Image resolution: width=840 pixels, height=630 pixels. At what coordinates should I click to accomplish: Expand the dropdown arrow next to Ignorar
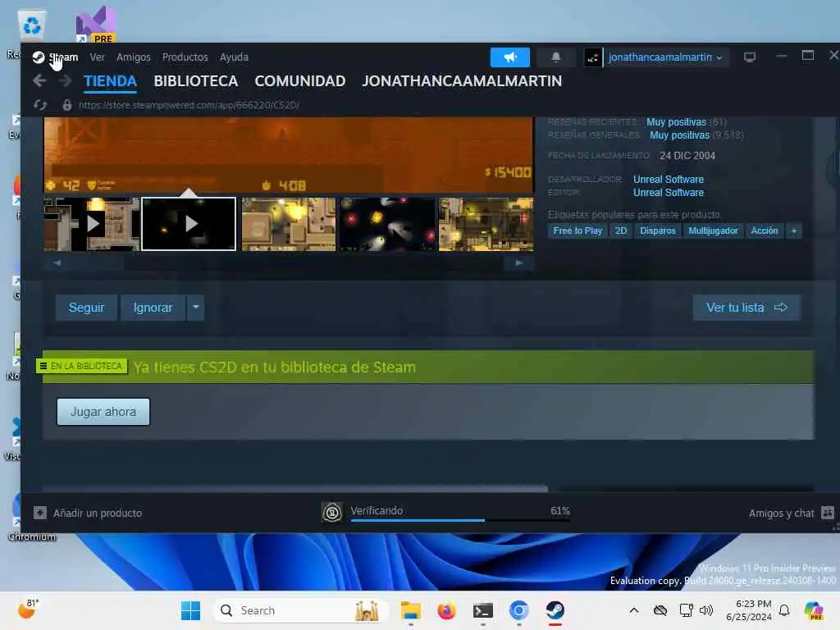[x=195, y=308]
